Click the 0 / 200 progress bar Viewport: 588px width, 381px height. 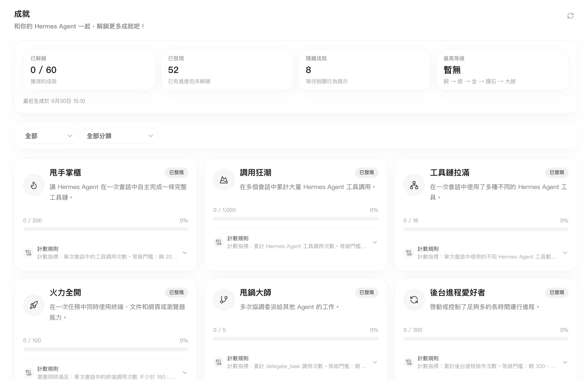point(106,229)
